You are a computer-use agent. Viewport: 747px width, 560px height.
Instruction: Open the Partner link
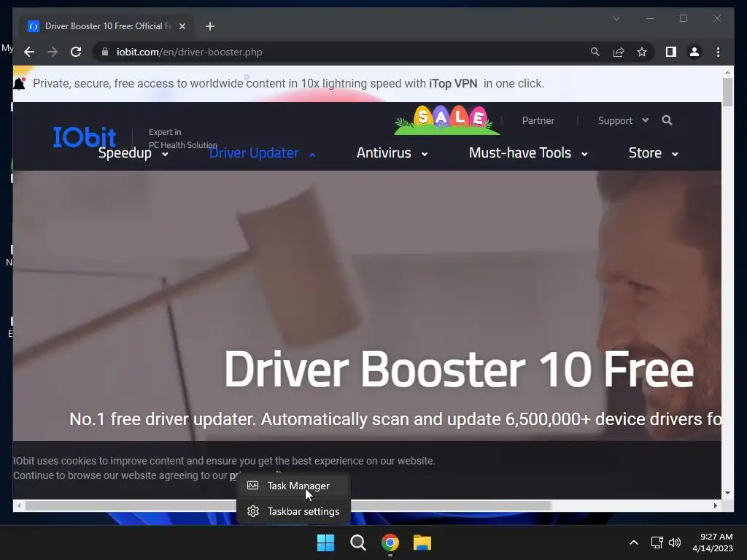pos(538,120)
